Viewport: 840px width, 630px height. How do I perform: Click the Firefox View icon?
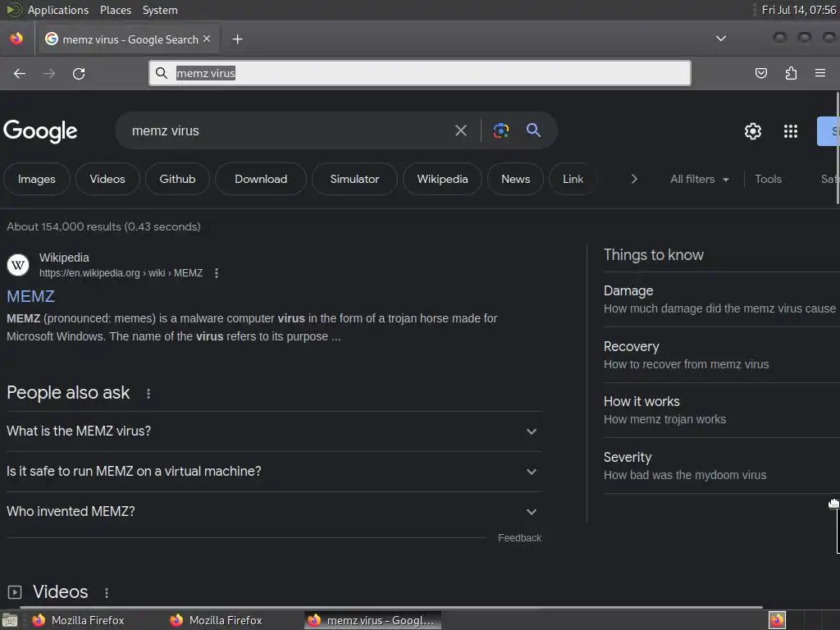tap(16, 39)
